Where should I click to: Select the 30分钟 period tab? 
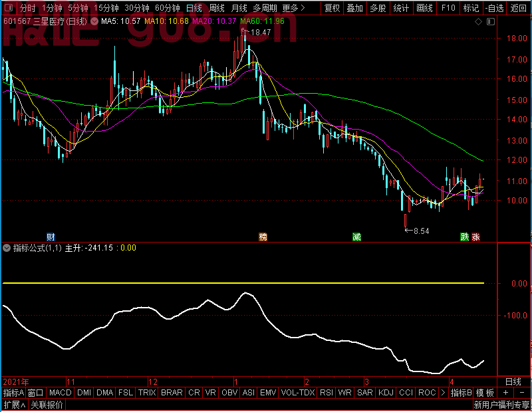tap(137, 8)
